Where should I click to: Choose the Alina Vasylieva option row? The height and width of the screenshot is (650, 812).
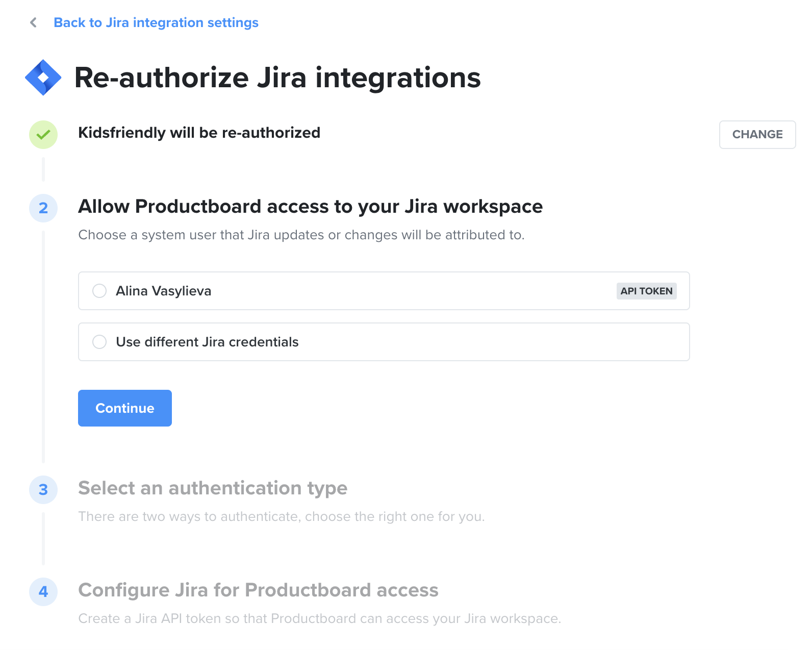[x=384, y=291]
